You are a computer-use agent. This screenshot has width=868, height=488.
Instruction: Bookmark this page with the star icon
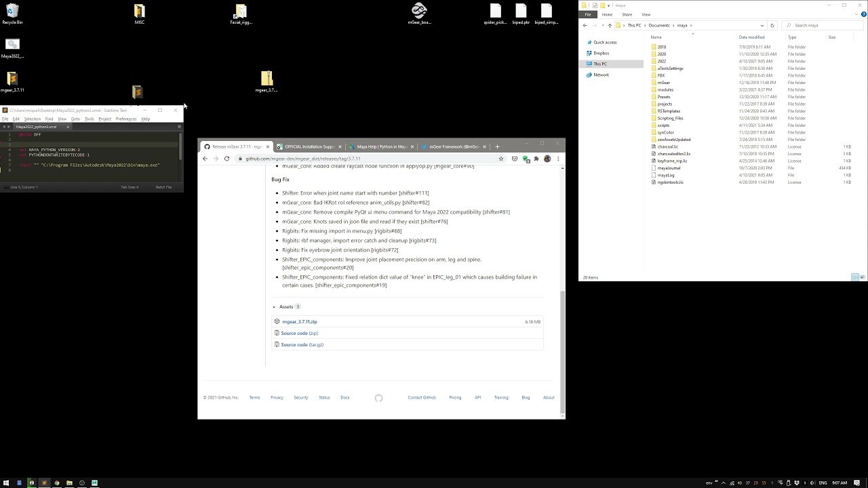coord(501,159)
